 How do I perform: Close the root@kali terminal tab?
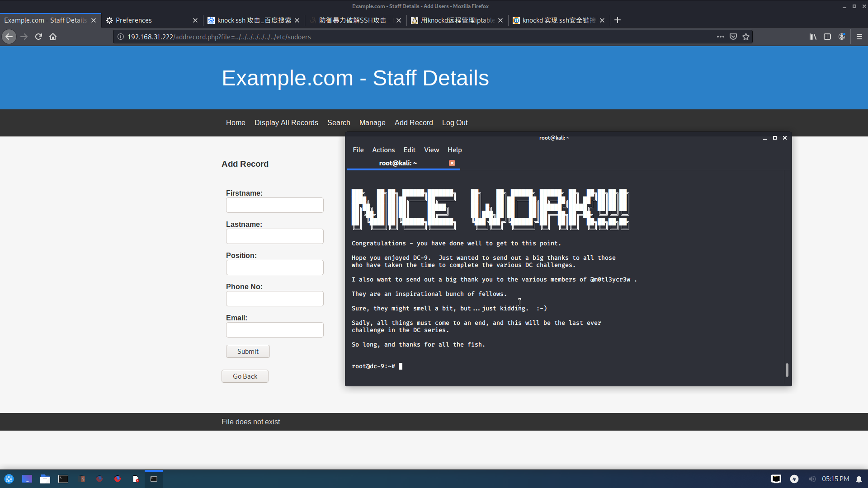(x=452, y=163)
